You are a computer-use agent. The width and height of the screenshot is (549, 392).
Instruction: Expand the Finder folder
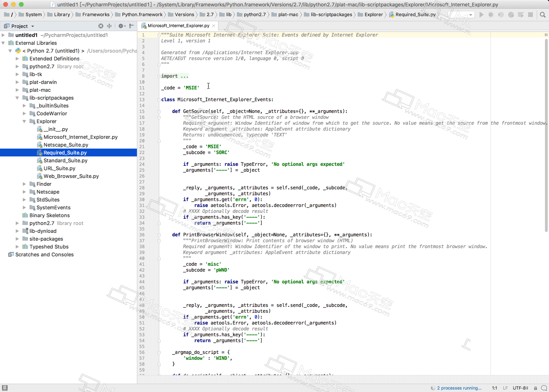pyautogui.click(x=24, y=184)
